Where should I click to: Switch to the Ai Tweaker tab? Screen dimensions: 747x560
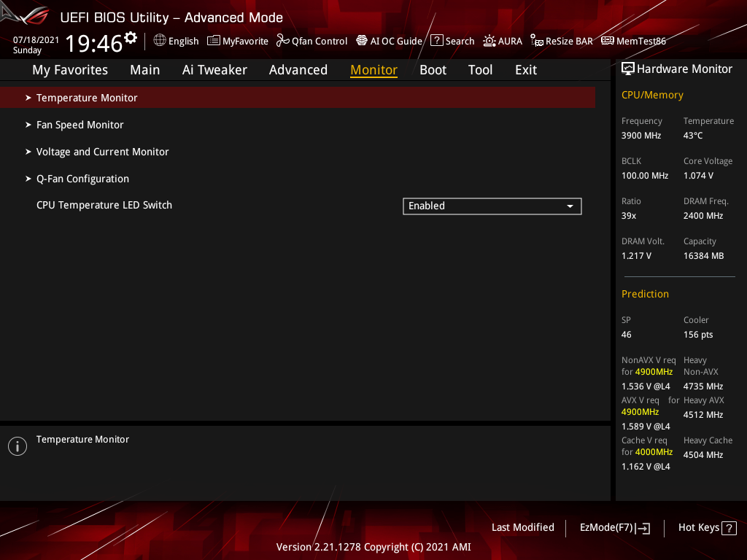[214, 69]
